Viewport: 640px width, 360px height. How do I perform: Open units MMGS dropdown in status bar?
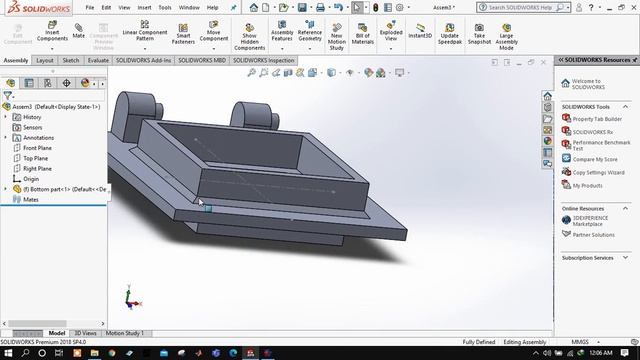(598, 342)
